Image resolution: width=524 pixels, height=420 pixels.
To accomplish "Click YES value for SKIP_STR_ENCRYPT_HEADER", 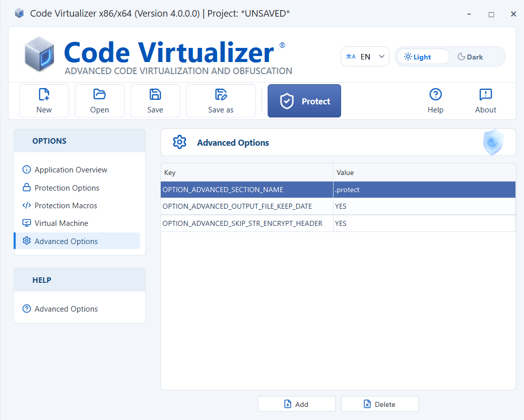I will 424,223.
